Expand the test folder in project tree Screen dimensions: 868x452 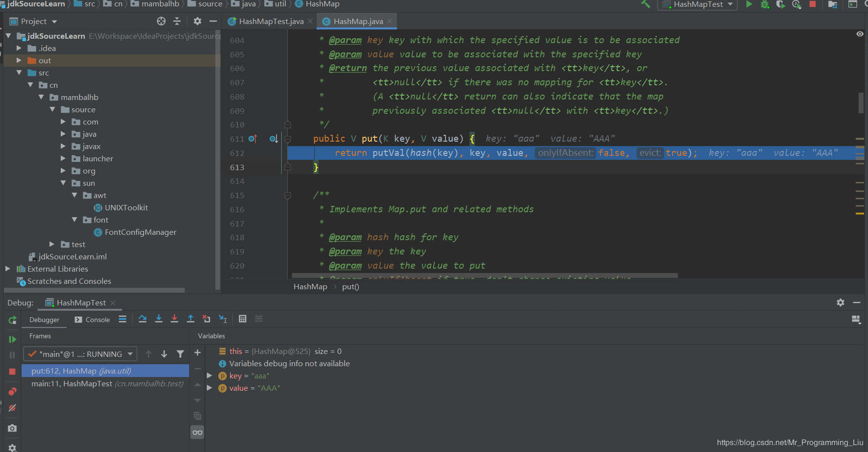pyautogui.click(x=52, y=244)
